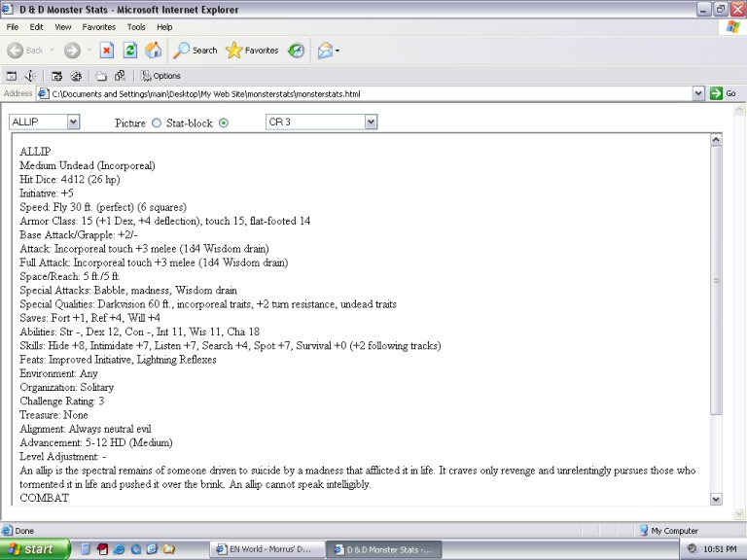
Task: Select the Picture radio button
Action: pyautogui.click(x=157, y=122)
